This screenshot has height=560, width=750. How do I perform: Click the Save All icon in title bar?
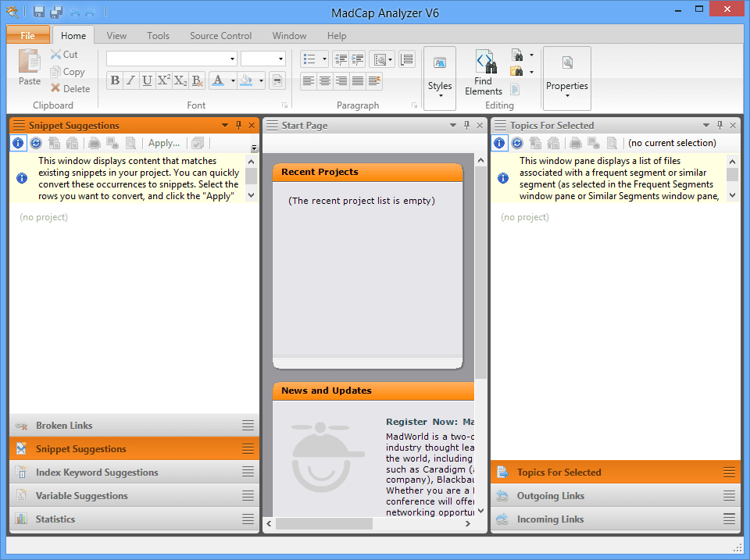click(56, 12)
